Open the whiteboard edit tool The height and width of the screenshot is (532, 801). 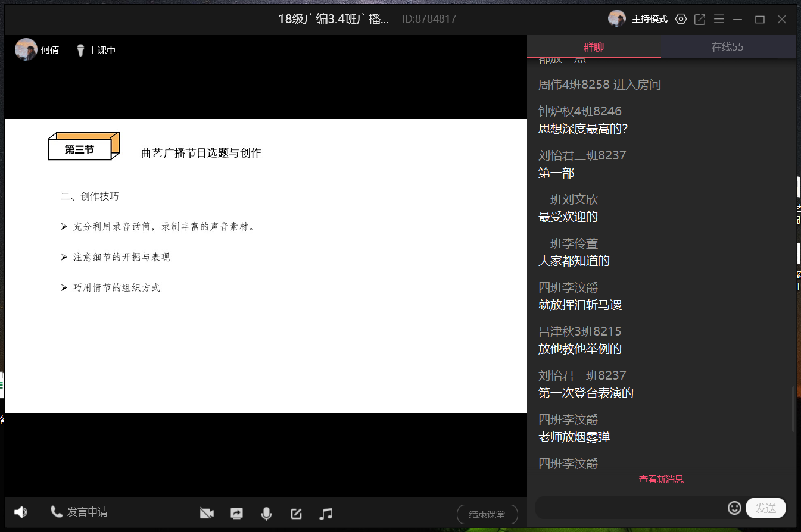coord(296,514)
